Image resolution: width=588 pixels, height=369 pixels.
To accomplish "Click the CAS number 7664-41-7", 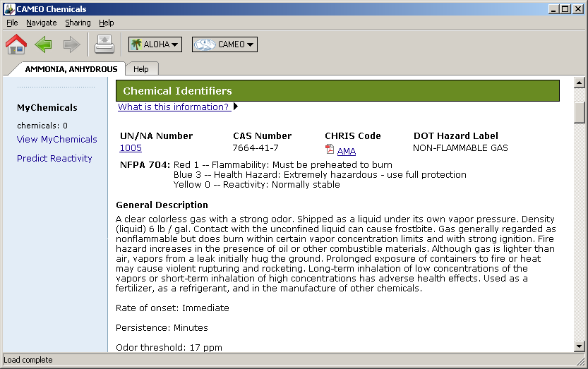I will (256, 148).
